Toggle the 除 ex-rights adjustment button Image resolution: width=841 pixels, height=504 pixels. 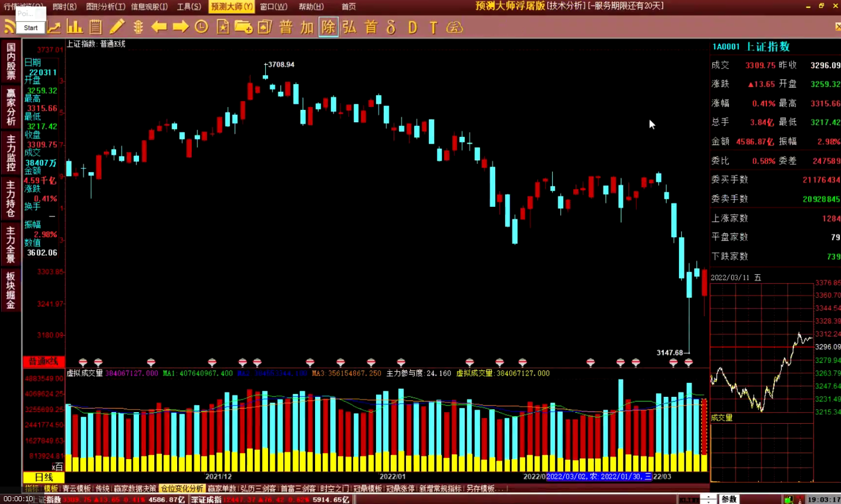[328, 27]
